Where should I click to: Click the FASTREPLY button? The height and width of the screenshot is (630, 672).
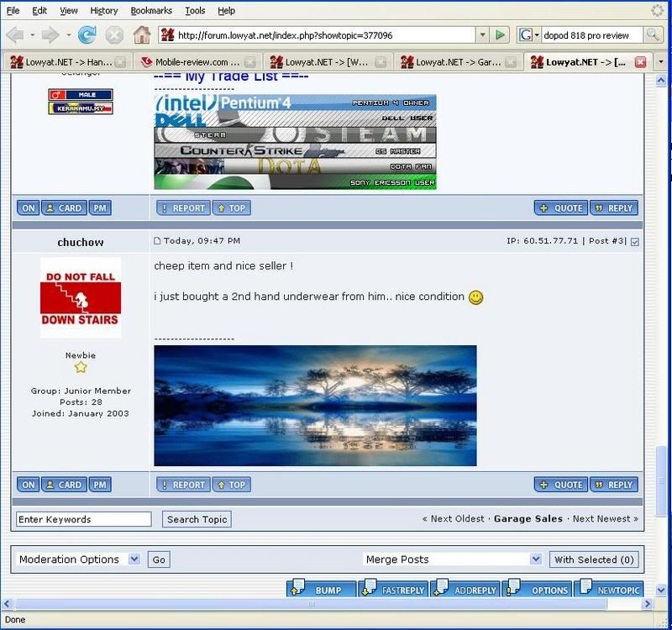tap(393, 590)
